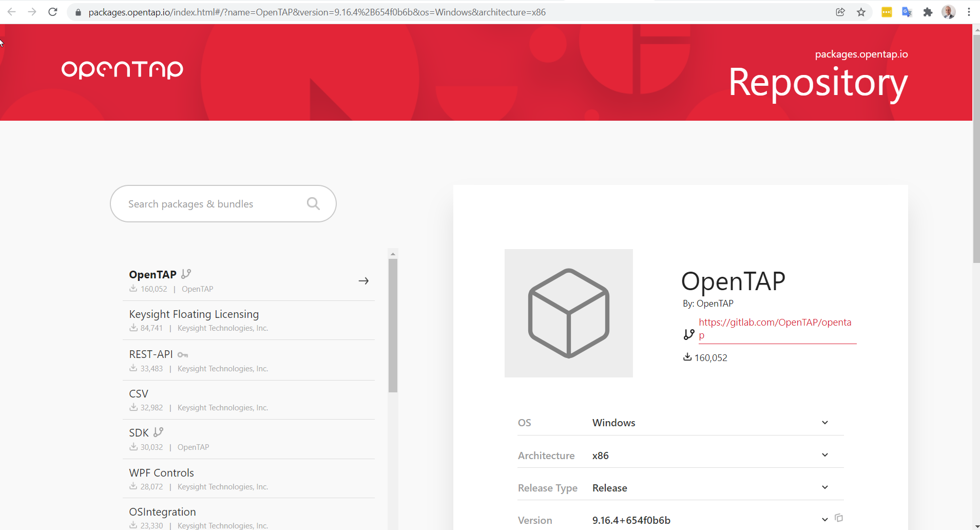Image resolution: width=980 pixels, height=530 pixels.
Task: Click the share icon in the address bar
Action: [840, 12]
